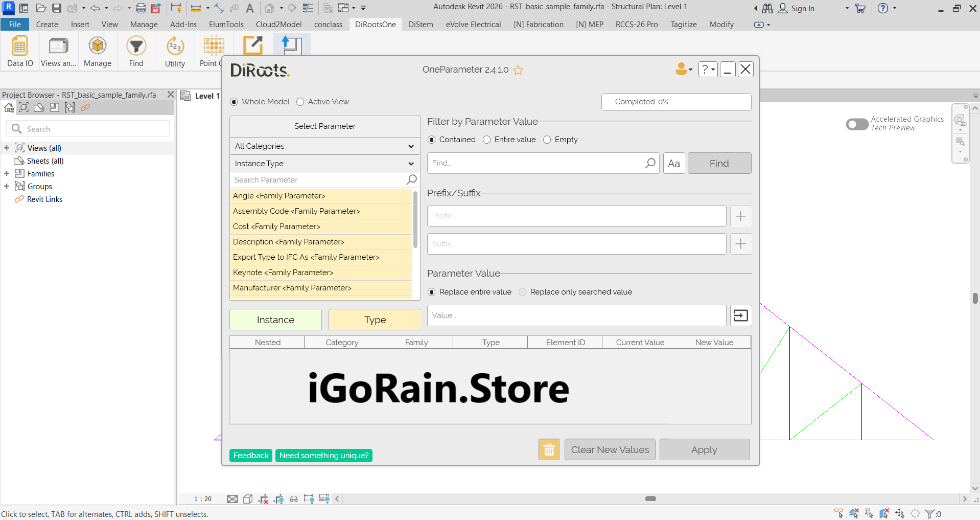980x520 pixels.
Task: Click the Feedback button
Action: 250,455
